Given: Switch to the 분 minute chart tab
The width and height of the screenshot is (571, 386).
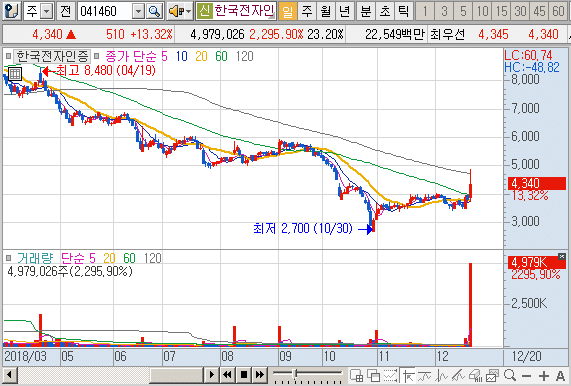Looking at the screenshot, I should 365,11.
